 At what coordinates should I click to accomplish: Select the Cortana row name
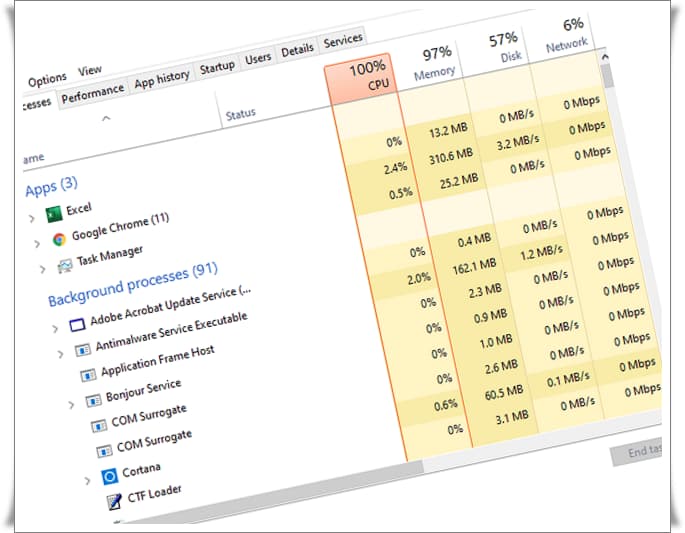[x=141, y=471]
